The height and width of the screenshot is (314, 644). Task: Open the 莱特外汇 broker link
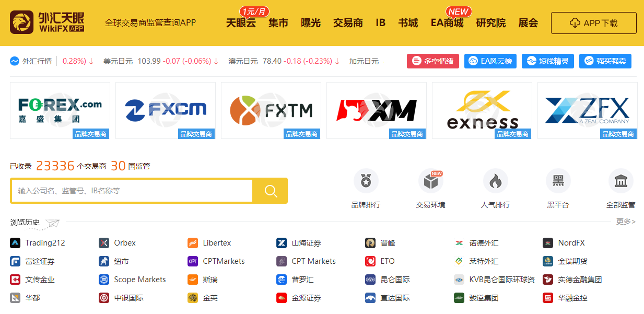[484, 261]
